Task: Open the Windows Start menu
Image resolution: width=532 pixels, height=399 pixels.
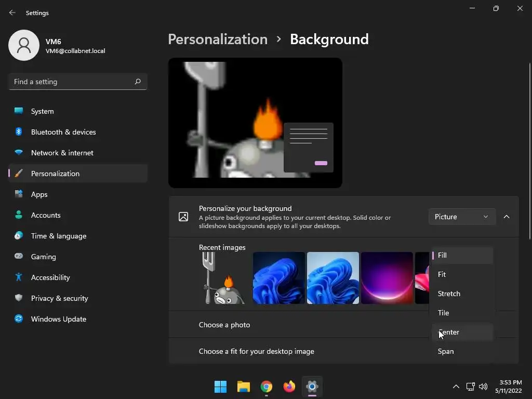Action: click(x=220, y=387)
